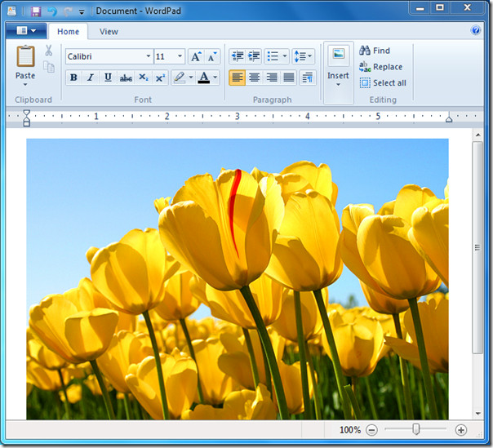Screen dimensions: 493x448
Task: Click the tulips image in the document
Action: [237, 277]
